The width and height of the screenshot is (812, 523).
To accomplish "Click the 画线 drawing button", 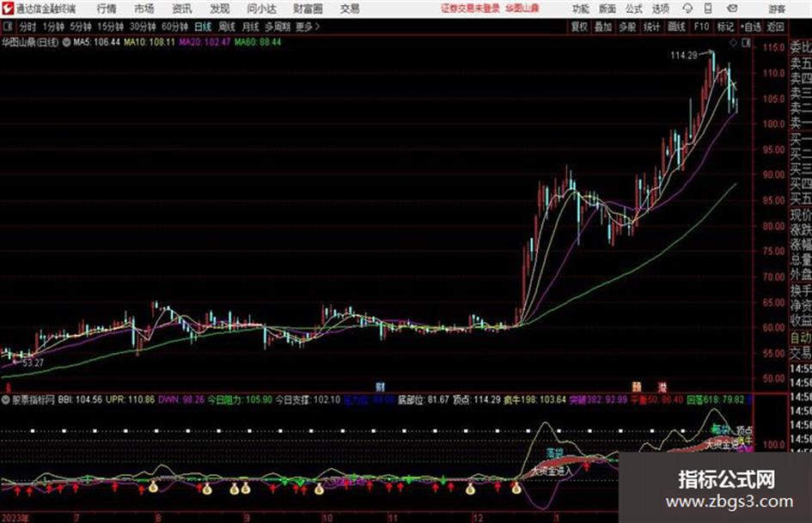I will 676,27.
